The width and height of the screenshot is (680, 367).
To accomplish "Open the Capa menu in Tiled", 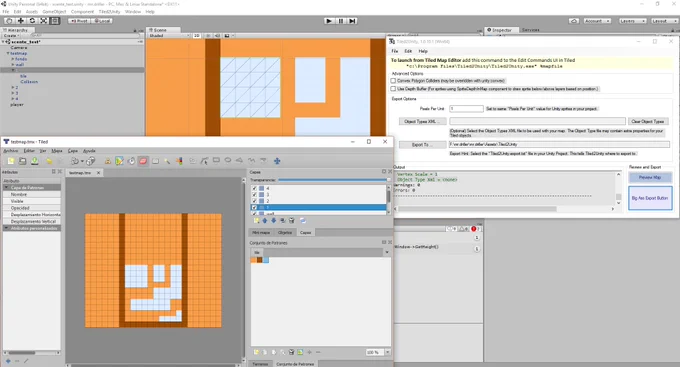I will (73, 151).
